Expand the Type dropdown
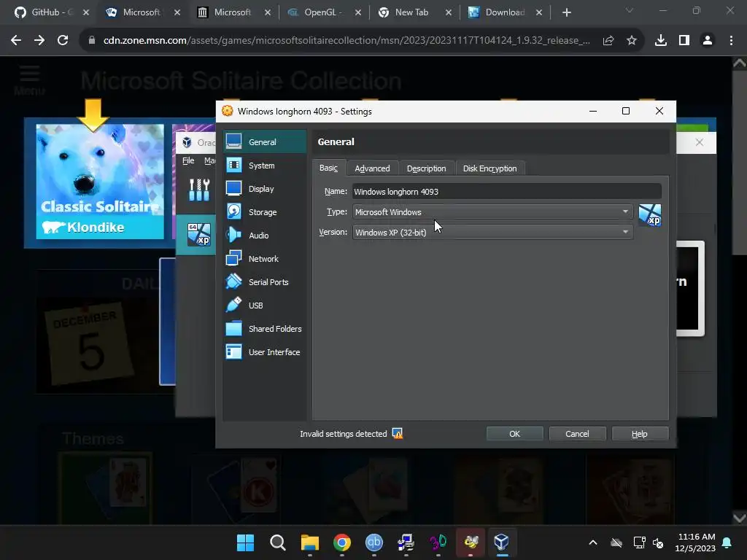Image resolution: width=747 pixels, height=560 pixels. click(492, 212)
